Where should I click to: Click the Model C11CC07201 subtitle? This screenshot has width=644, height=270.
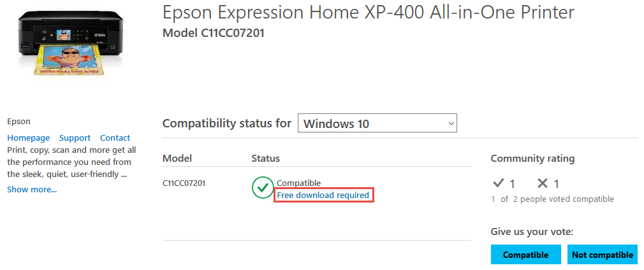click(214, 33)
